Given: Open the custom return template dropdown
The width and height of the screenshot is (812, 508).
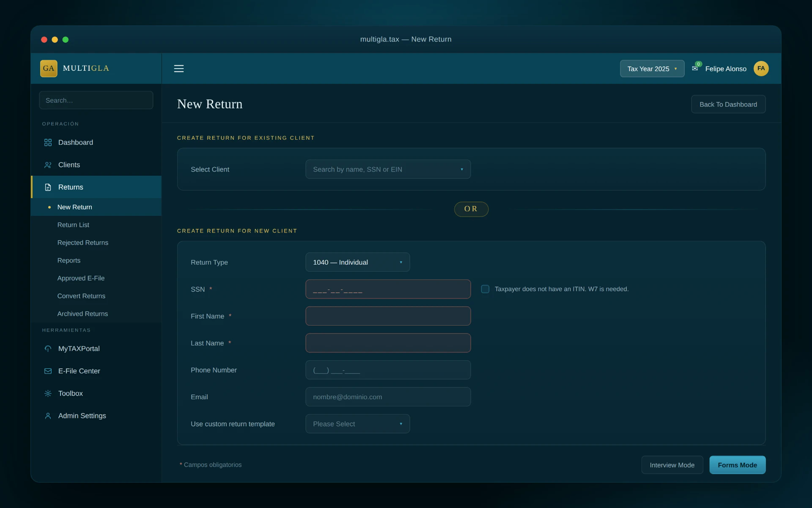Looking at the screenshot, I should click(358, 424).
